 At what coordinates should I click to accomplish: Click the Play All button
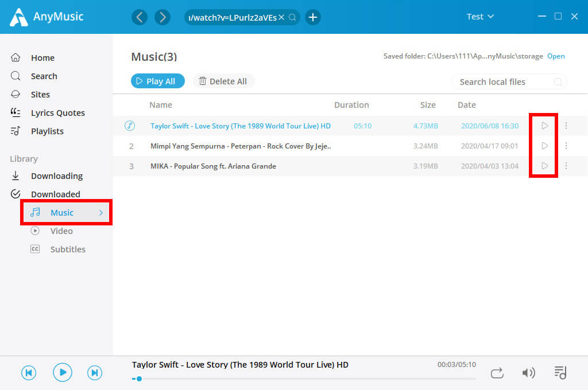157,81
